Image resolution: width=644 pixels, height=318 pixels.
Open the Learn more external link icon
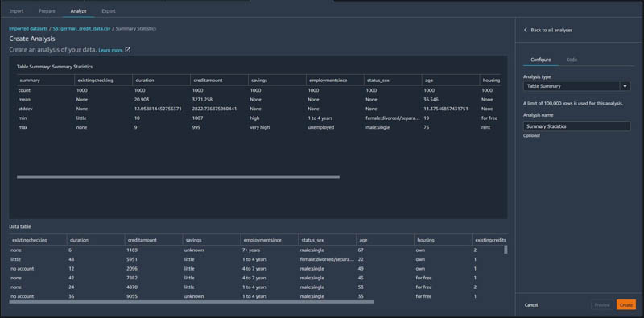pos(128,50)
